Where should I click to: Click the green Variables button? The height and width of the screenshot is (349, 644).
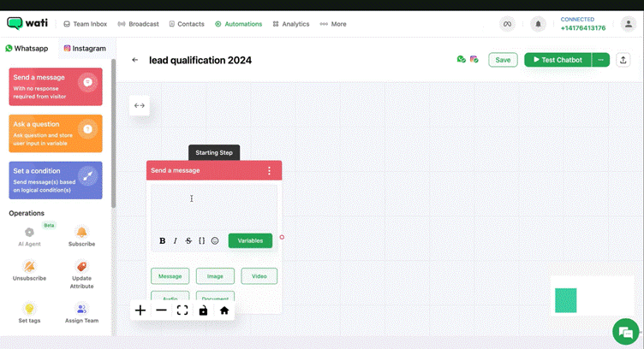click(250, 241)
